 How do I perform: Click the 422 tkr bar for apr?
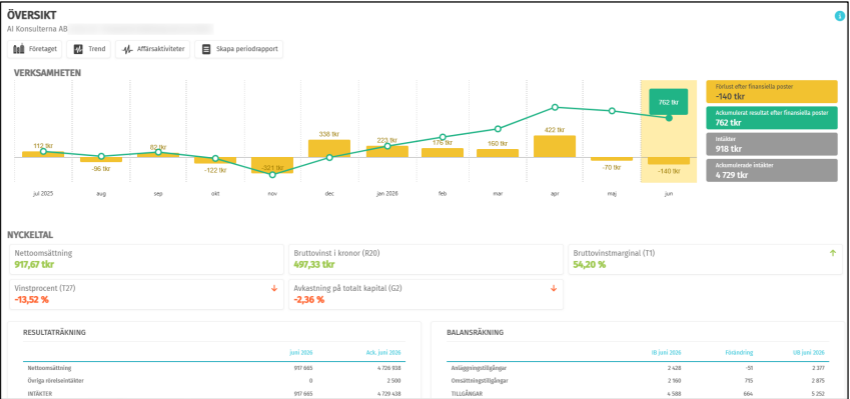(555, 146)
